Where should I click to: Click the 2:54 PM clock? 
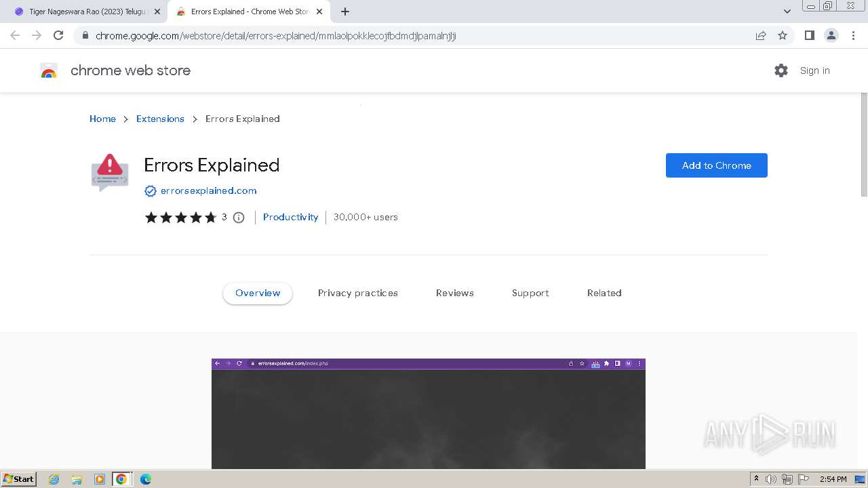pyautogui.click(x=833, y=479)
